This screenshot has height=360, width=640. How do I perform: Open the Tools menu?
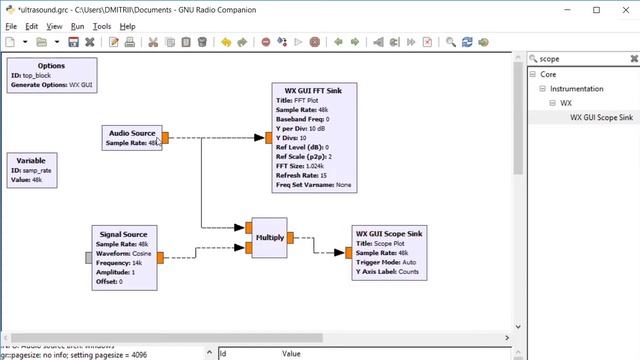pyautogui.click(x=102, y=27)
